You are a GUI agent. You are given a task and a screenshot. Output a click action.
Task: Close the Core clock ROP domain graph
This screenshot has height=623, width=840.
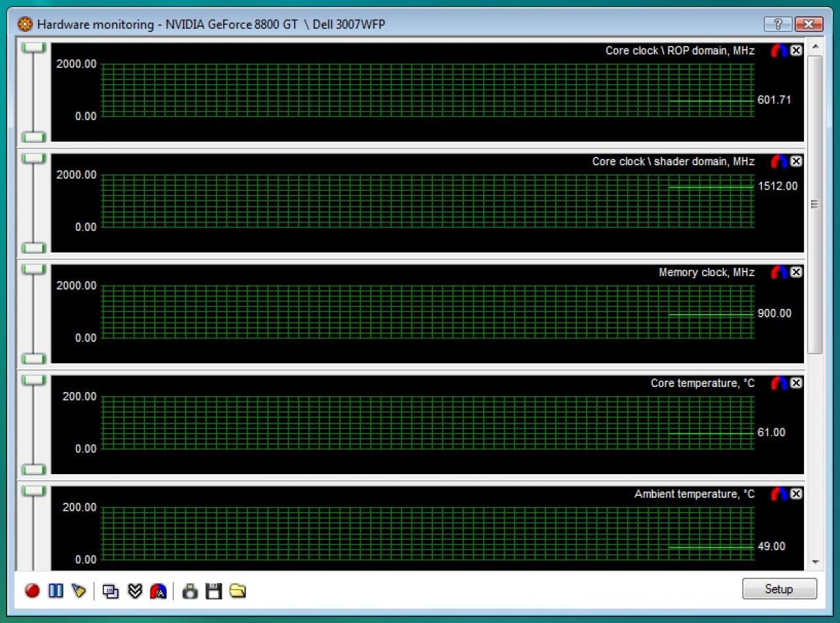[x=796, y=50]
